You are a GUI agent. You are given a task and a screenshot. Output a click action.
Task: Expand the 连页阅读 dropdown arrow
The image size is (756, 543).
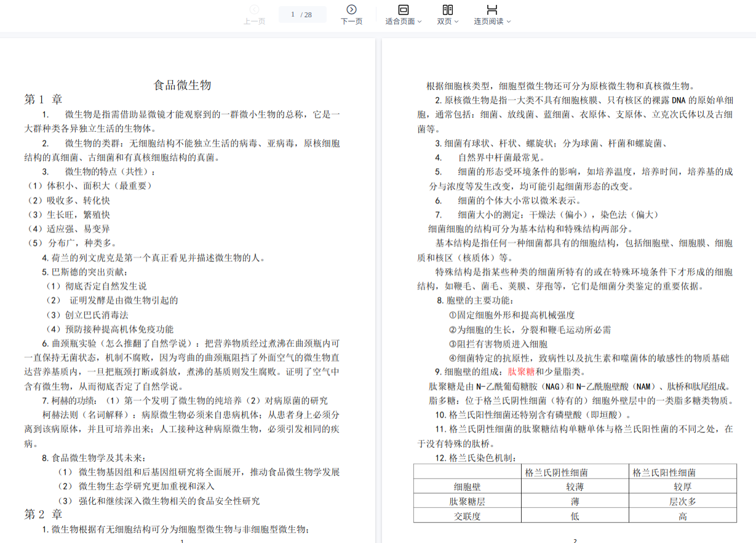(509, 22)
